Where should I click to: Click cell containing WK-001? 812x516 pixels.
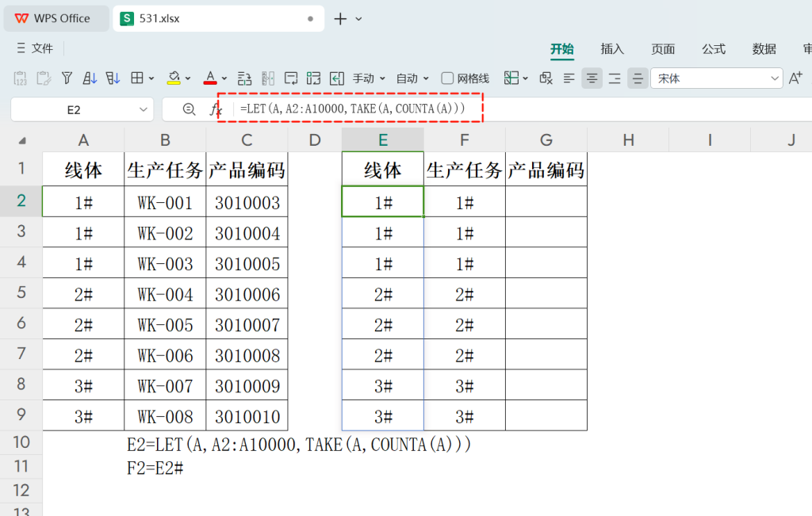click(x=165, y=202)
